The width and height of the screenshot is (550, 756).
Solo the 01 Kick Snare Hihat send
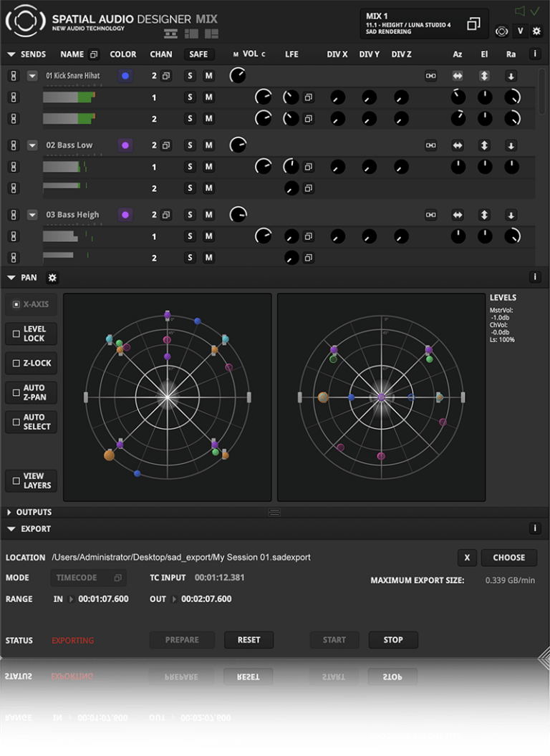point(190,76)
